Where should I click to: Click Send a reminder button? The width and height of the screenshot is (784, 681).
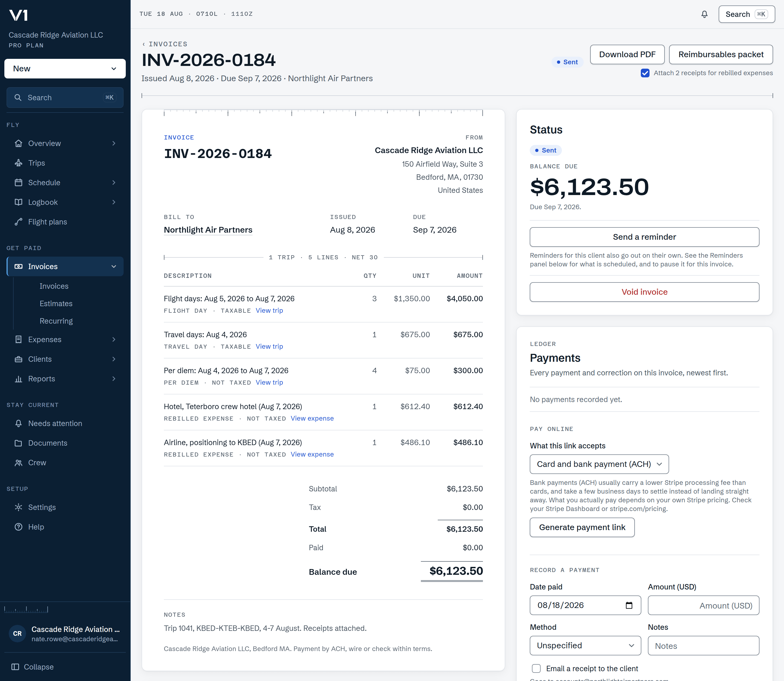point(644,237)
